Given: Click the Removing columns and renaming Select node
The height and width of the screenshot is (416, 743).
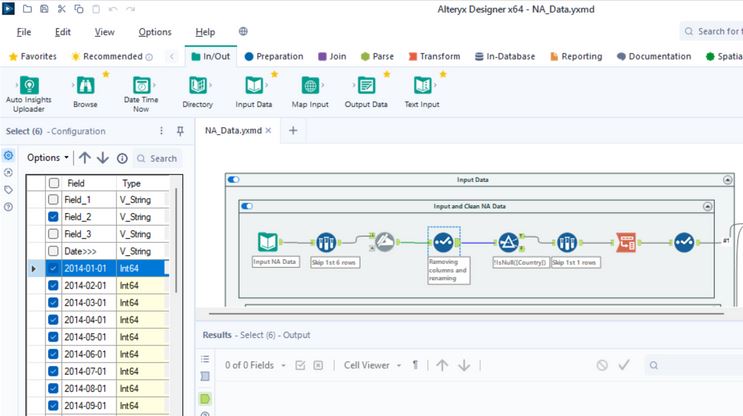Looking at the screenshot, I should [x=444, y=242].
